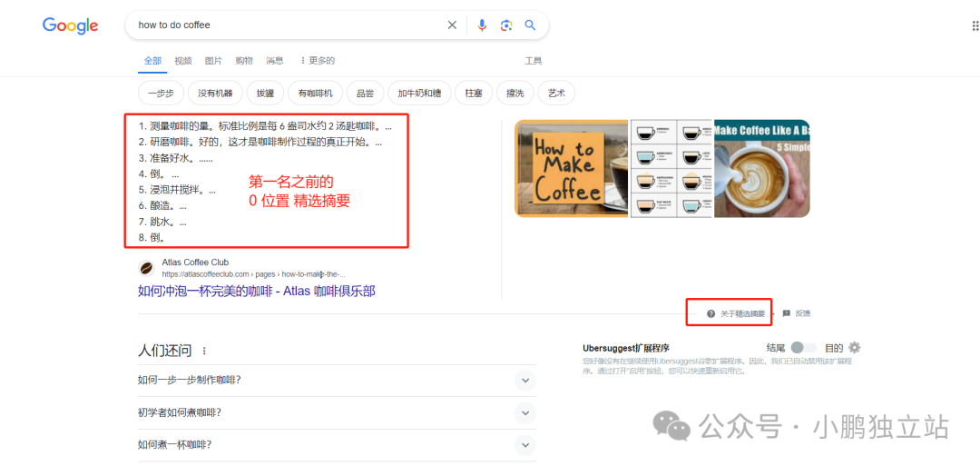Open Google Lens image search icon

tap(506, 25)
